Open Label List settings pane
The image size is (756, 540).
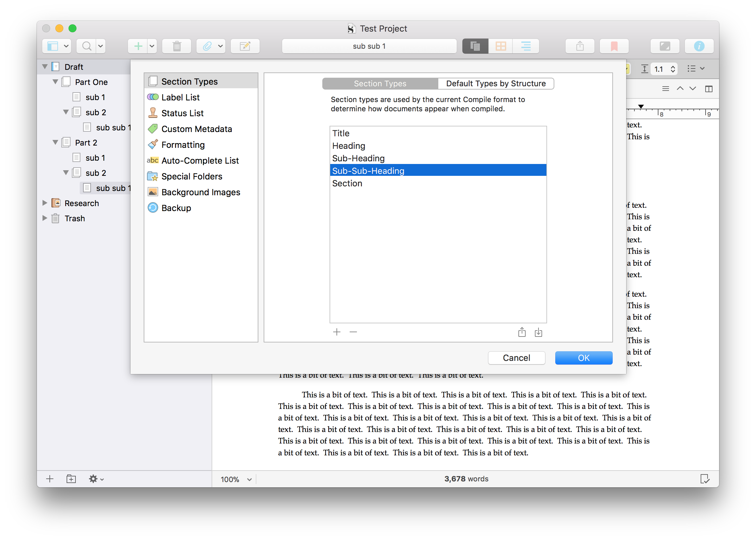coord(180,97)
